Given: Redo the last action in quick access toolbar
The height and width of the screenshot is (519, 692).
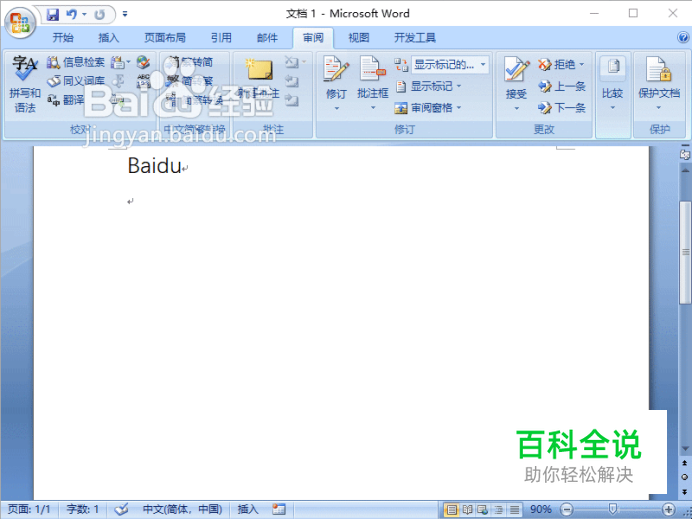Looking at the screenshot, I should [x=100, y=15].
